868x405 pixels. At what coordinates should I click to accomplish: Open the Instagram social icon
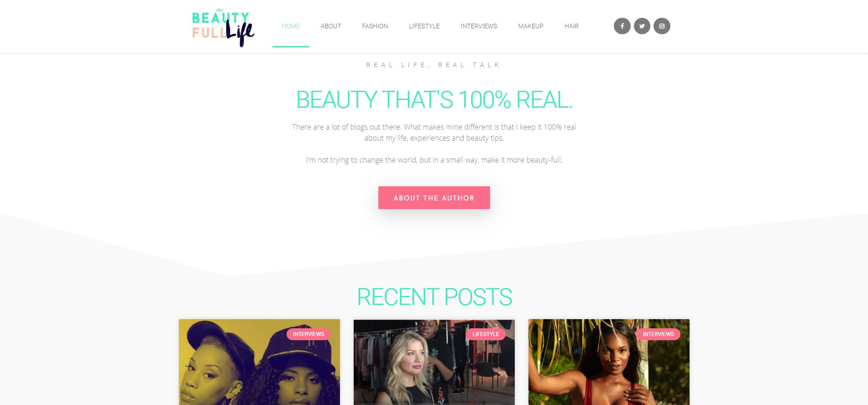662,26
